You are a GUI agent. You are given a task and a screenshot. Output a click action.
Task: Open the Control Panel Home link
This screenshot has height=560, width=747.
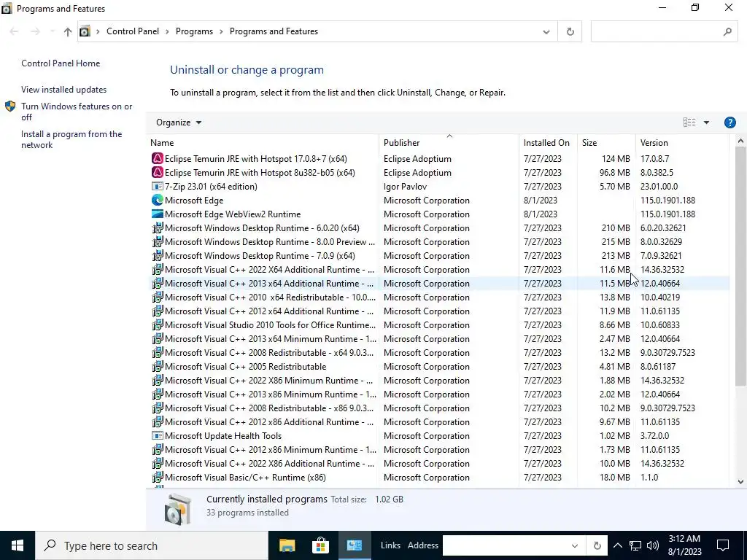tap(61, 63)
